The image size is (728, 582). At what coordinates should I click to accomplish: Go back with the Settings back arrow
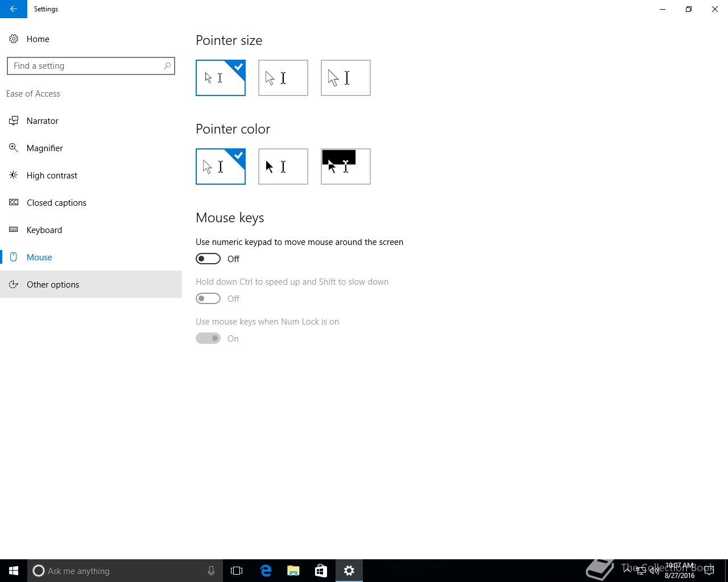(13, 9)
